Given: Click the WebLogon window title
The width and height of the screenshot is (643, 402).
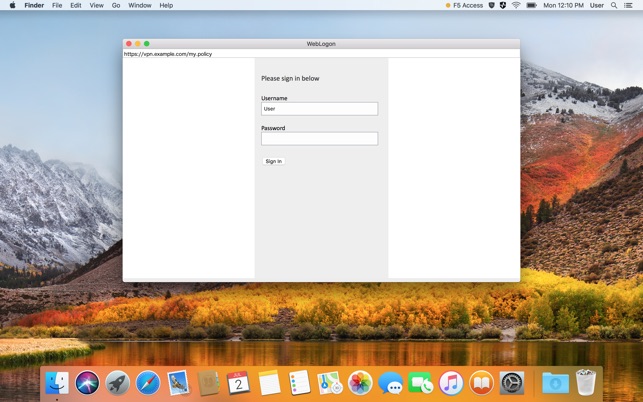Looking at the screenshot, I should [x=321, y=44].
